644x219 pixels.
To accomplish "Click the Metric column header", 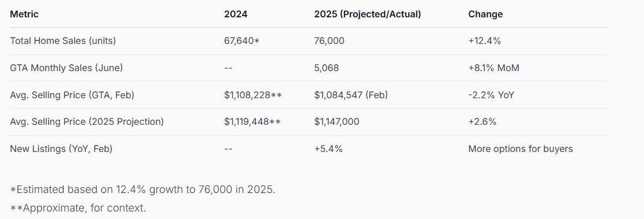I will pyautogui.click(x=24, y=14).
